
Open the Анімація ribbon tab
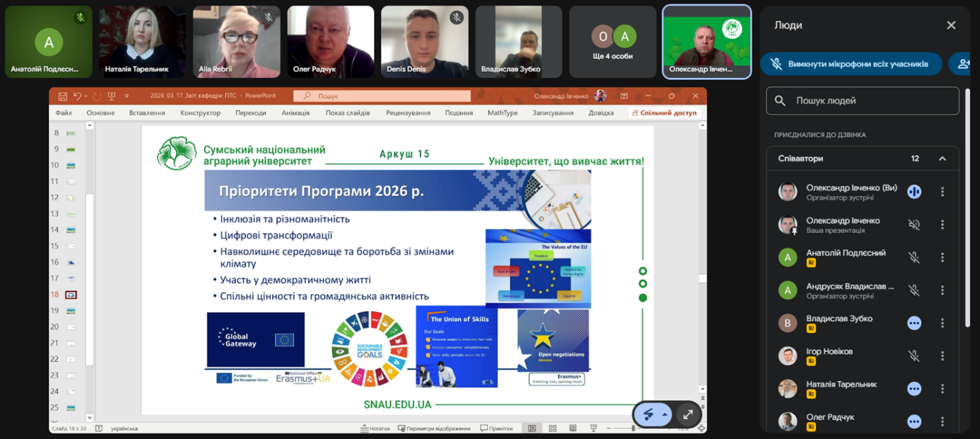(x=295, y=113)
